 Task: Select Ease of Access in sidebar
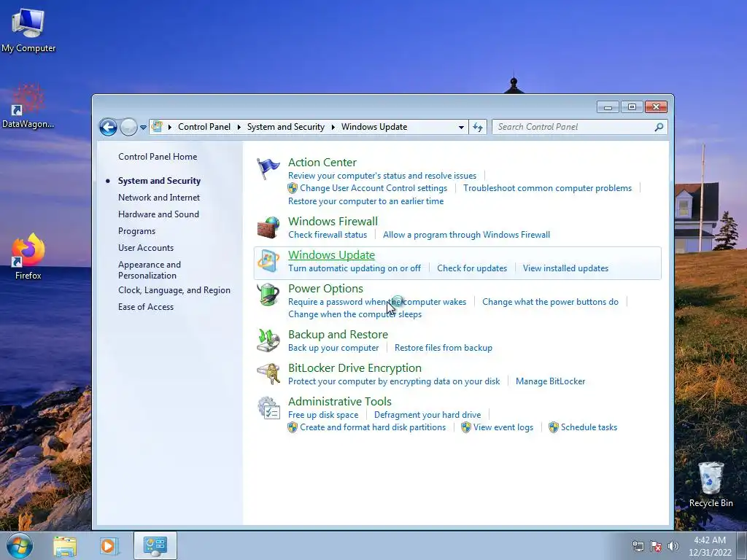146,307
